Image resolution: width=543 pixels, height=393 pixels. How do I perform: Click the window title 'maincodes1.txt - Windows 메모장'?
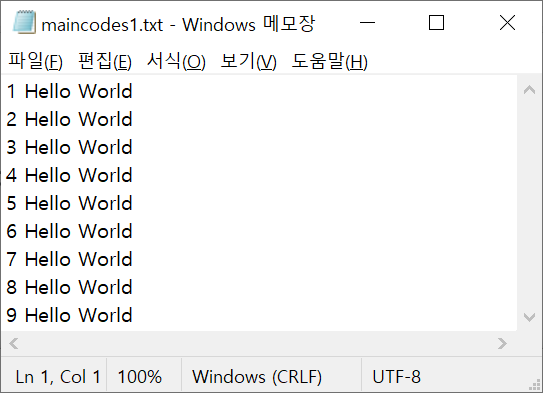178,24
